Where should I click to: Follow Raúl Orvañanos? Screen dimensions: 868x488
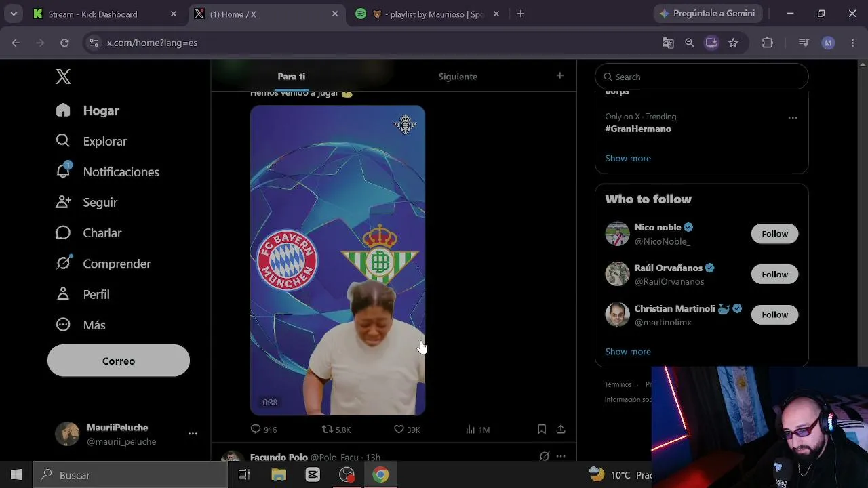pyautogui.click(x=774, y=274)
